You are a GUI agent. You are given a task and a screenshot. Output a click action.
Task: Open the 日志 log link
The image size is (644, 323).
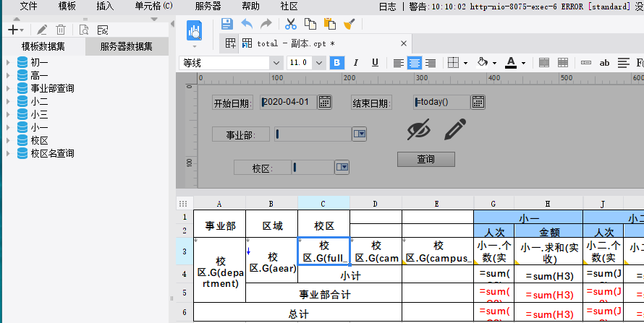point(387,7)
